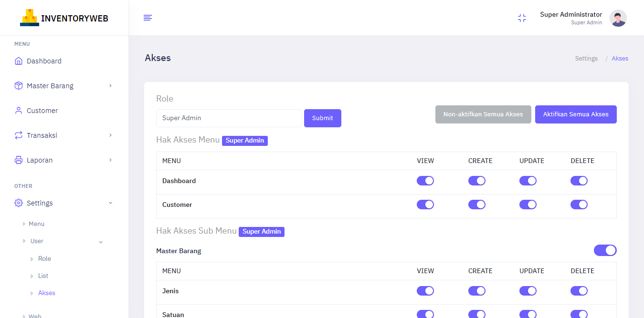Click the Submit button
The image size is (644, 318).
(x=322, y=118)
